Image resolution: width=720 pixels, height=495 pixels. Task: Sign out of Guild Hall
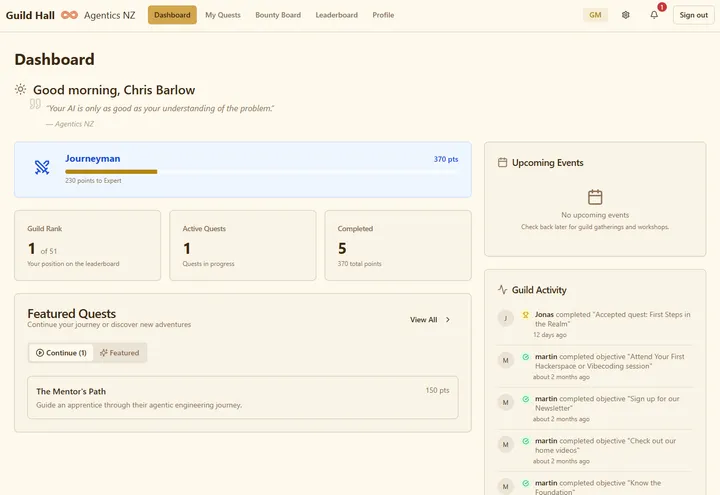click(693, 15)
